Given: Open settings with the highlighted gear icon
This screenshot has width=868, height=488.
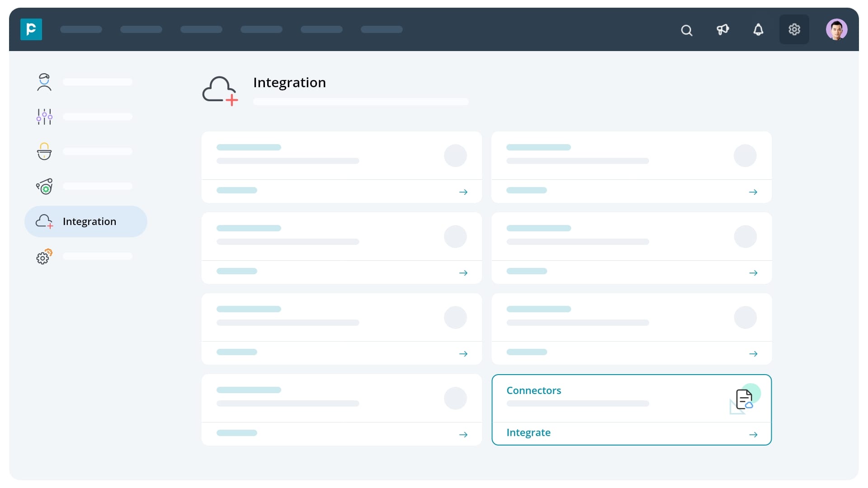Looking at the screenshot, I should 794,29.
